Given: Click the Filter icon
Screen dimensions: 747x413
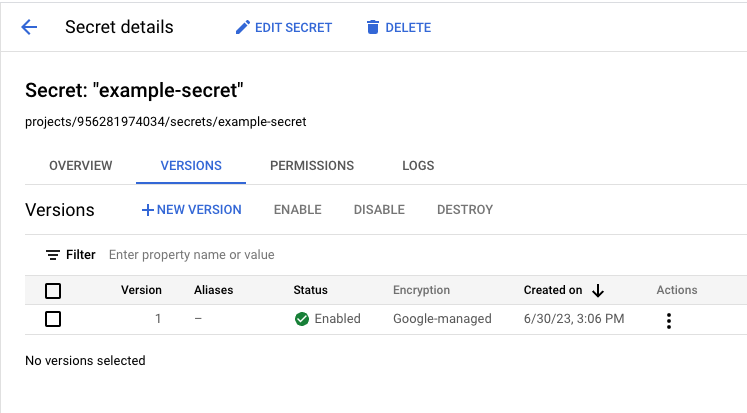Looking at the screenshot, I should (x=53, y=255).
